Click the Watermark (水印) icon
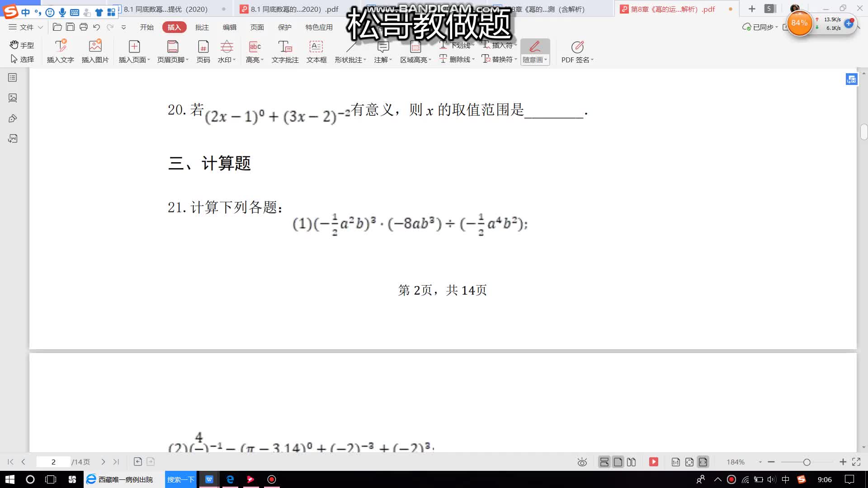The image size is (868, 488). coord(226,47)
